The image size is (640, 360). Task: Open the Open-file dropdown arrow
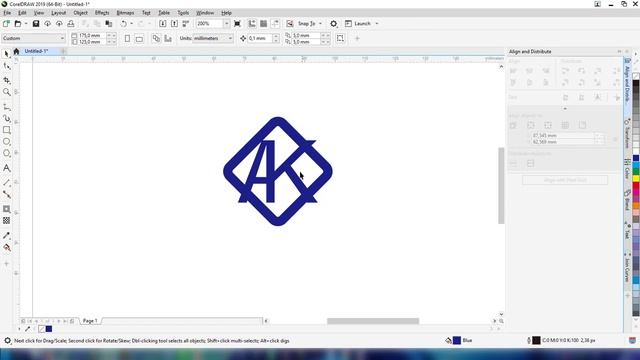point(26,24)
